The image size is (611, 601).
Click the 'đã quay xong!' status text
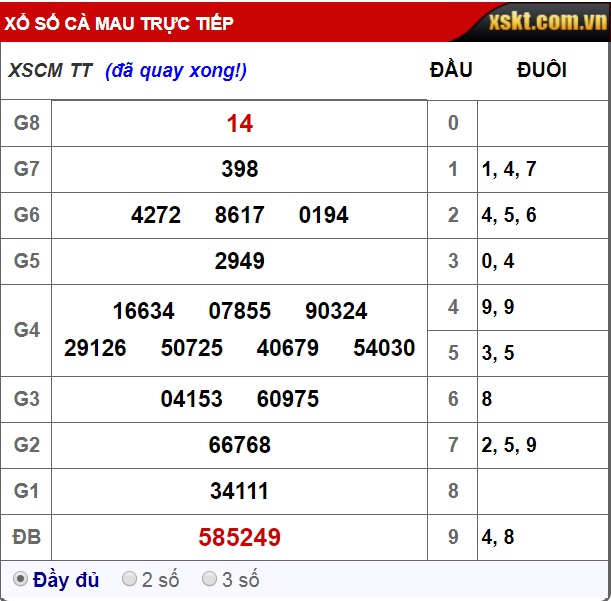pyautogui.click(x=176, y=70)
